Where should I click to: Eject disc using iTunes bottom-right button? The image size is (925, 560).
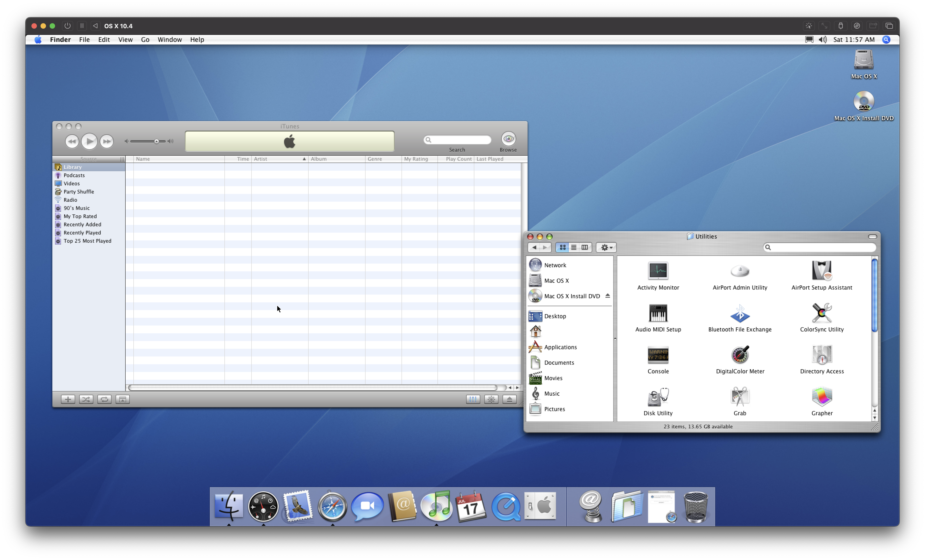509,399
